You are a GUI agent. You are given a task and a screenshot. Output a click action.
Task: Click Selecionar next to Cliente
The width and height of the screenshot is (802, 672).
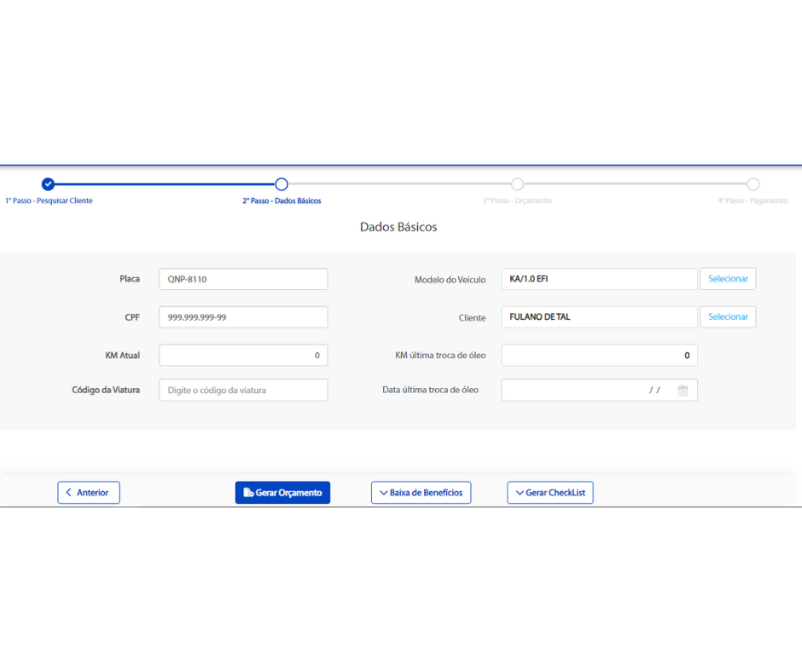[x=728, y=316]
